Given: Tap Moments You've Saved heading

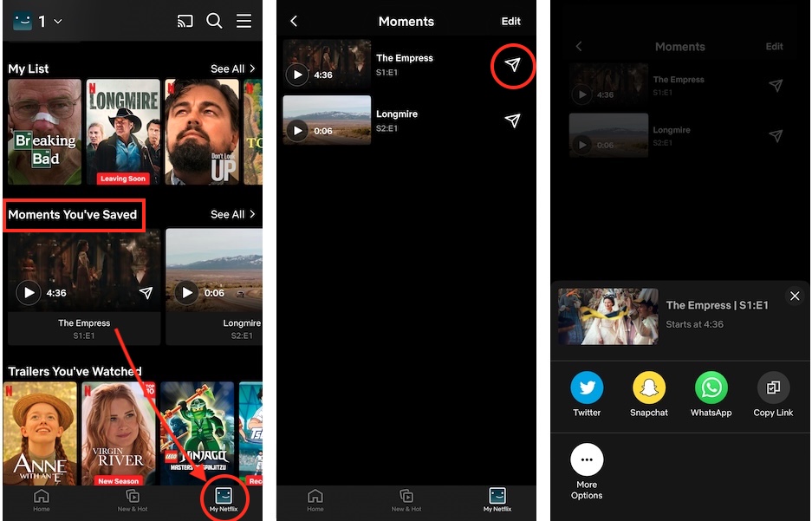Looking at the screenshot, I should 73,214.
